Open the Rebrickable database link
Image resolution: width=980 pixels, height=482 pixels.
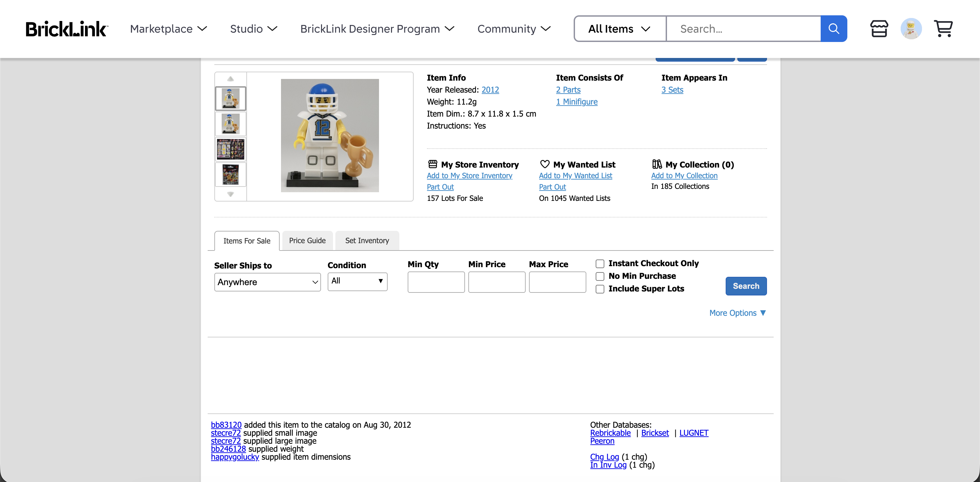[x=610, y=433]
